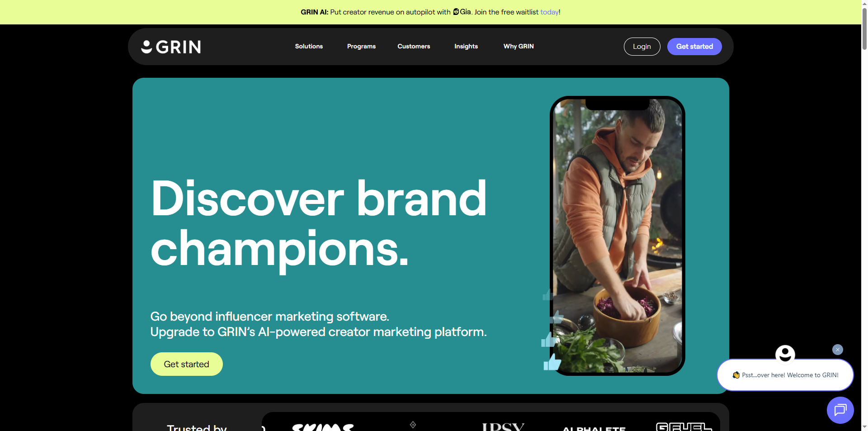The width and height of the screenshot is (868, 431).
Task: Open the Solutions menu
Action: pyautogui.click(x=309, y=46)
